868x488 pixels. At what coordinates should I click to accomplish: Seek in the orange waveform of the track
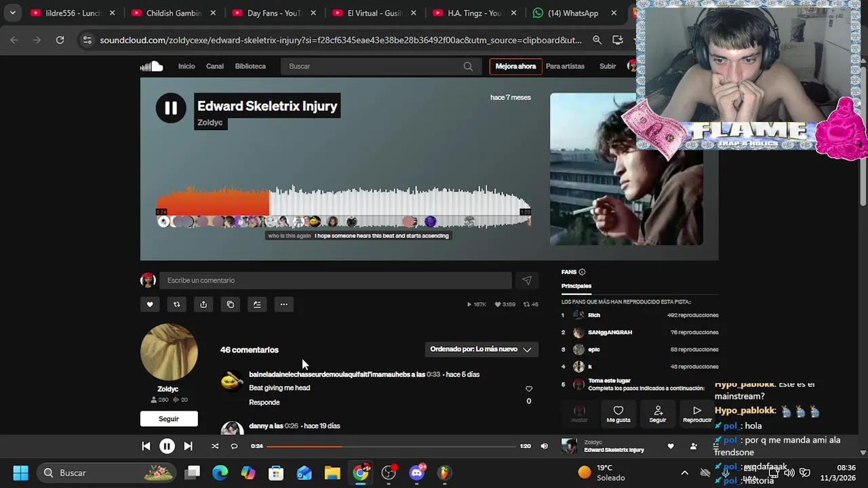pyautogui.click(x=213, y=201)
